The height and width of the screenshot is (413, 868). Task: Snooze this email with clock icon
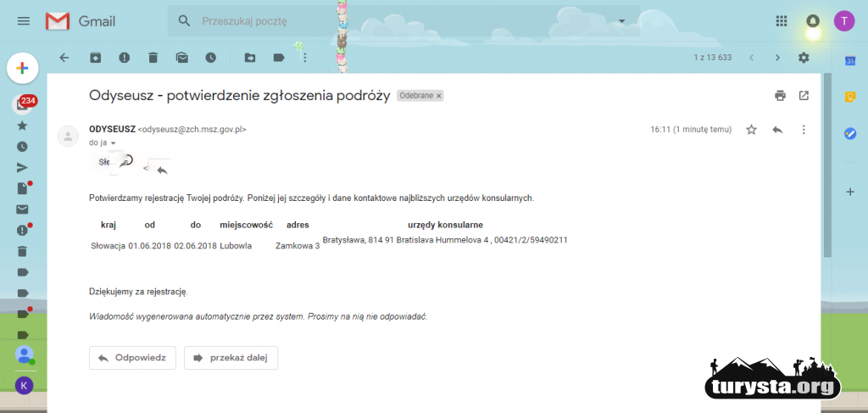[210, 58]
